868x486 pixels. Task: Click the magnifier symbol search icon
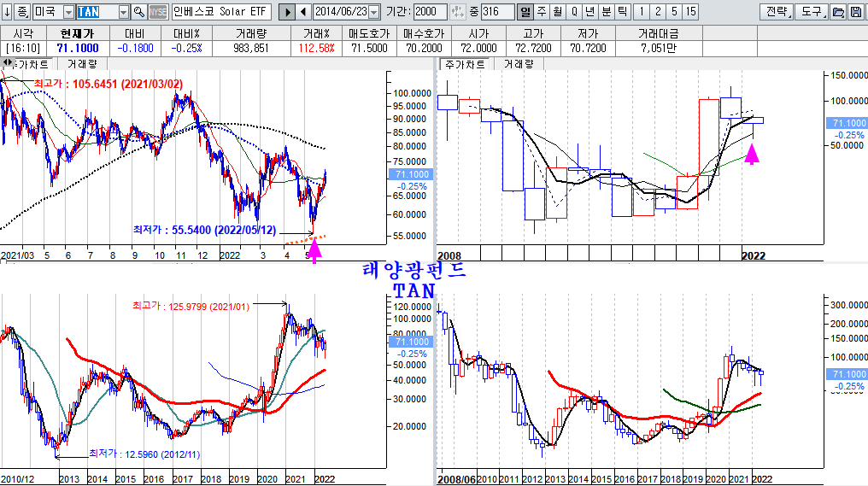click(x=139, y=12)
